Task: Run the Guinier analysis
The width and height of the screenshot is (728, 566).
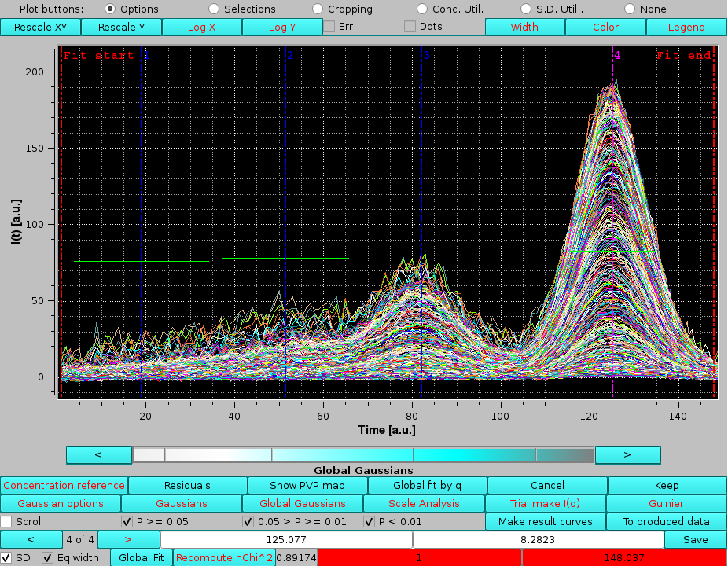Action: 666,503
